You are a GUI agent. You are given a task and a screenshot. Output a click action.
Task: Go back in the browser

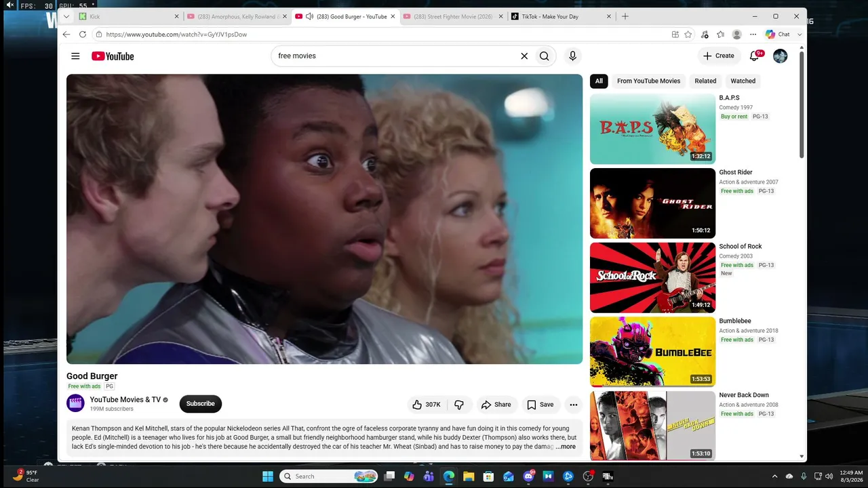pyautogui.click(x=66, y=35)
